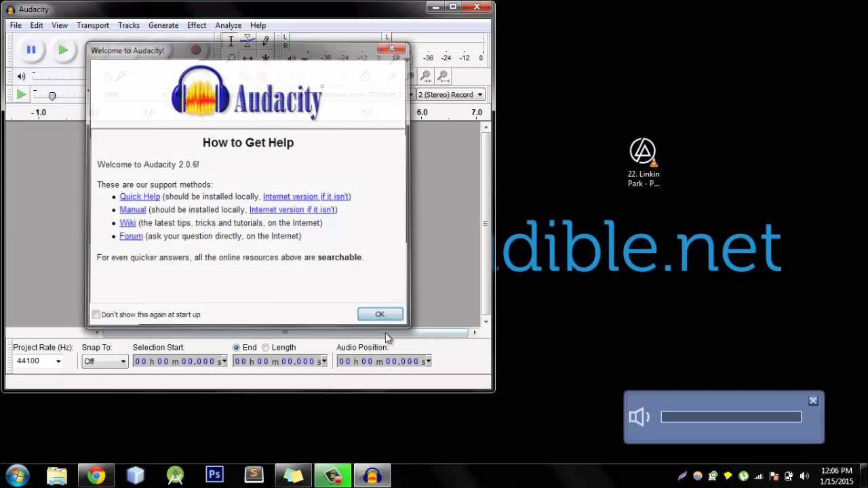The width and height of the screenshot is (868, 488).
Task: Click the network signal tray icon
Action: point(759,476)
